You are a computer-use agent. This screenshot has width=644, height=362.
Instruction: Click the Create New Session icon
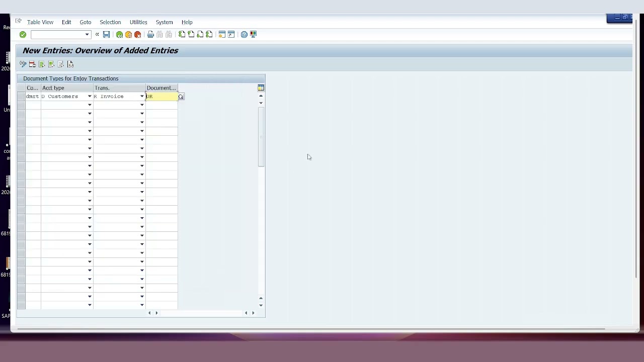[222, 35]
